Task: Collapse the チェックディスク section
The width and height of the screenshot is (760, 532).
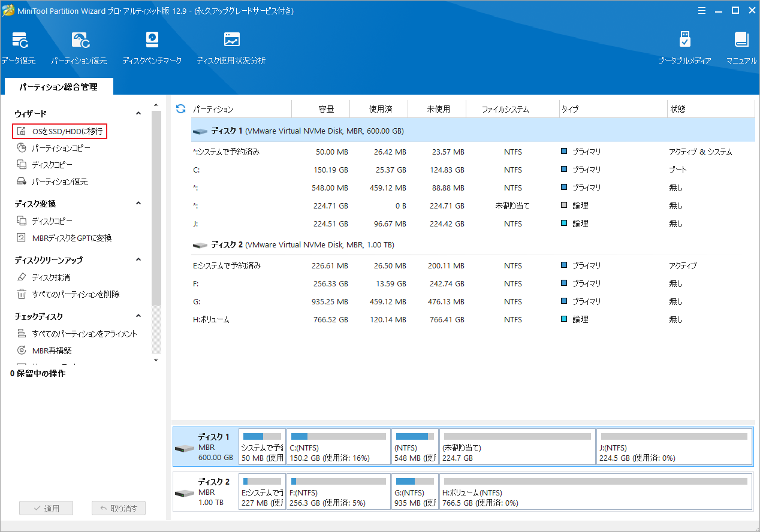Action: click(x=138, y=316)
